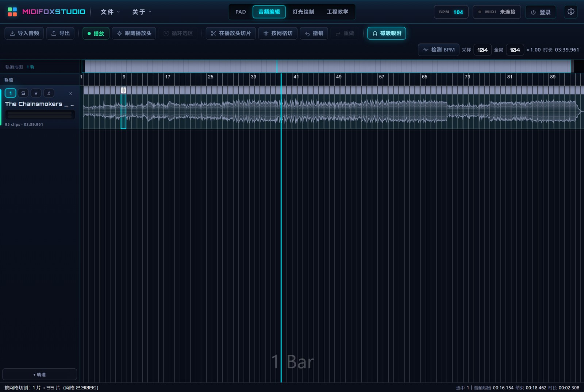Click 导入音频 import audio button
This screenshot has height=392, width=584.
click(24, 33)
